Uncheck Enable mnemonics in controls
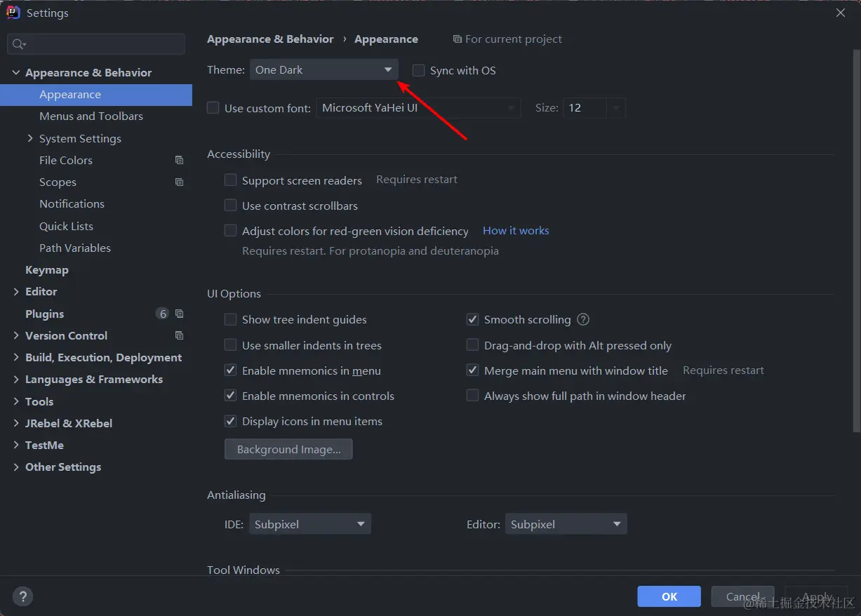Viewport: 861px width, 616px height. click(230, 396)
